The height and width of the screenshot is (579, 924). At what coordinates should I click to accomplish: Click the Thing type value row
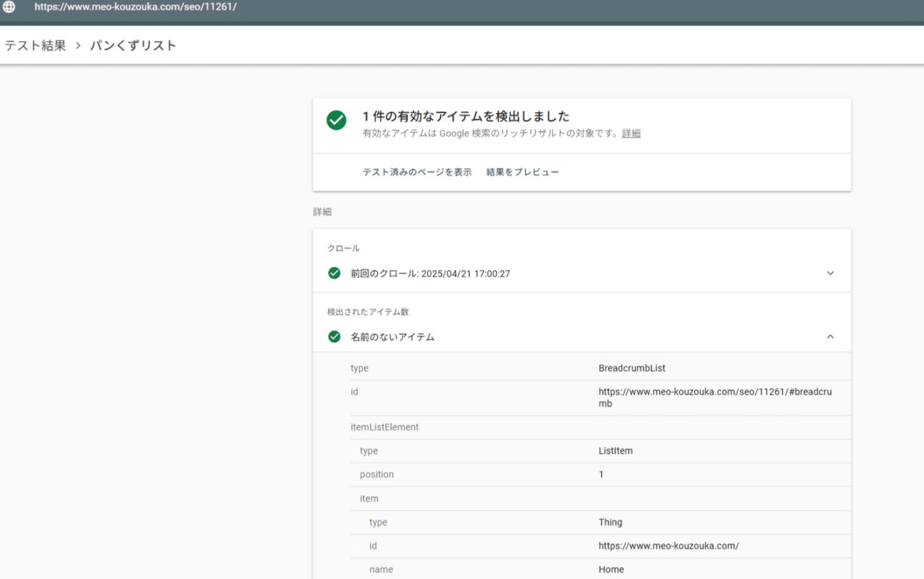[x=610, y=523]
